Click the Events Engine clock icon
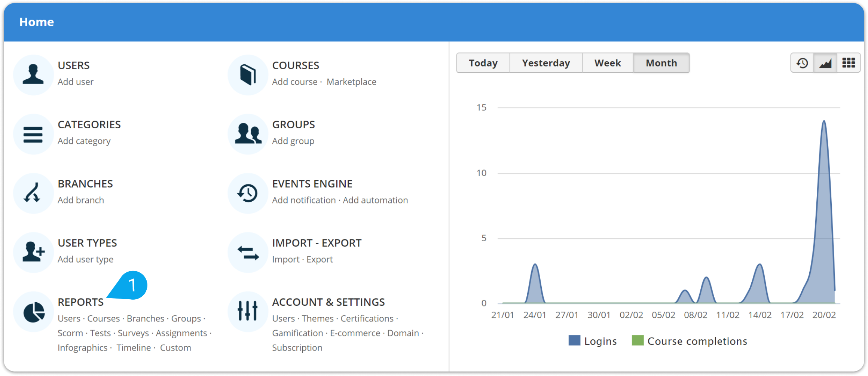The height and width of the screenshot is (376, 868). point(248,193)
